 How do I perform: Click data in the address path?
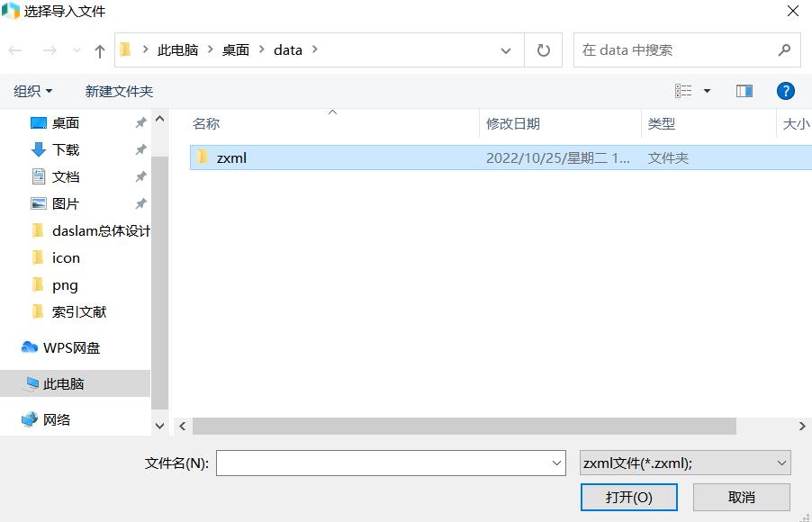click(x=288, y=50)
